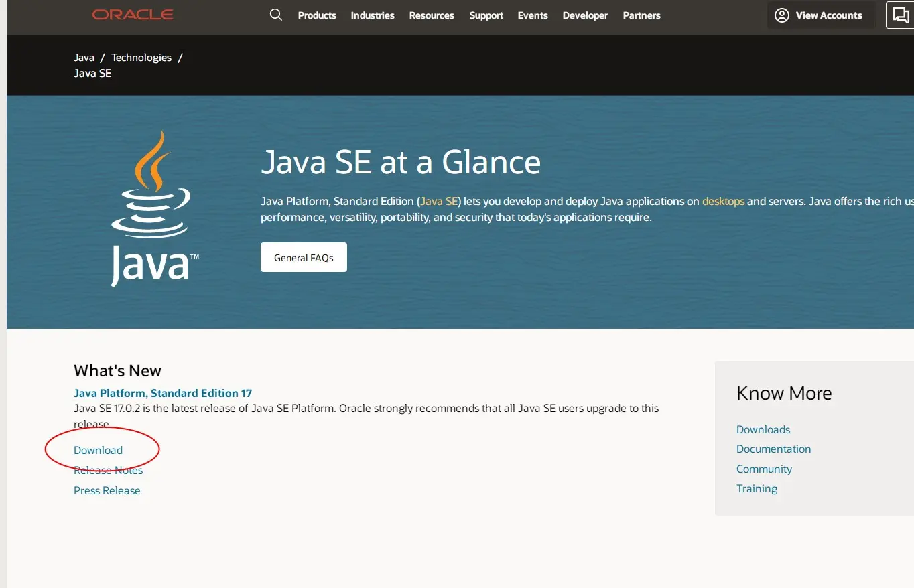Click the chat bubble icon

(901, 15)
